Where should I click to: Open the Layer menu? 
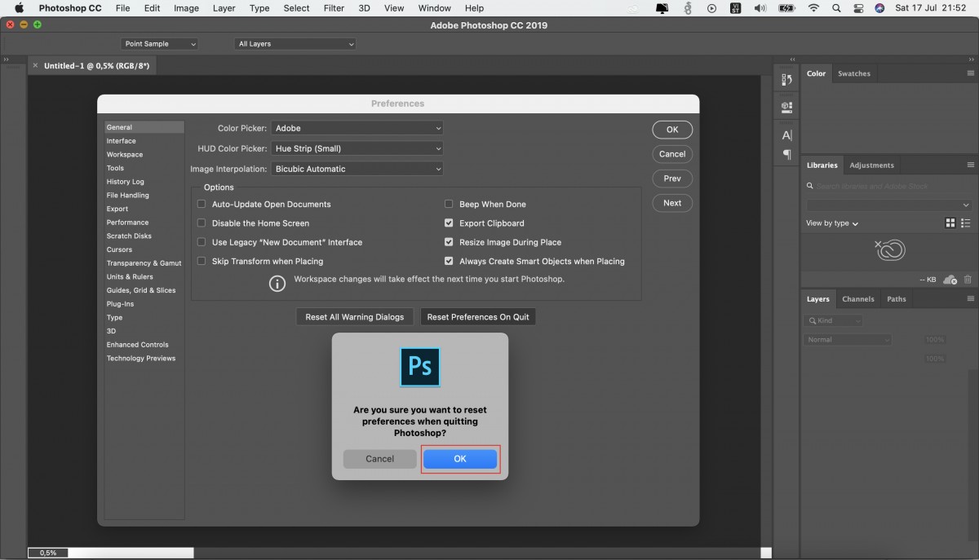click(x=224, y=8)
